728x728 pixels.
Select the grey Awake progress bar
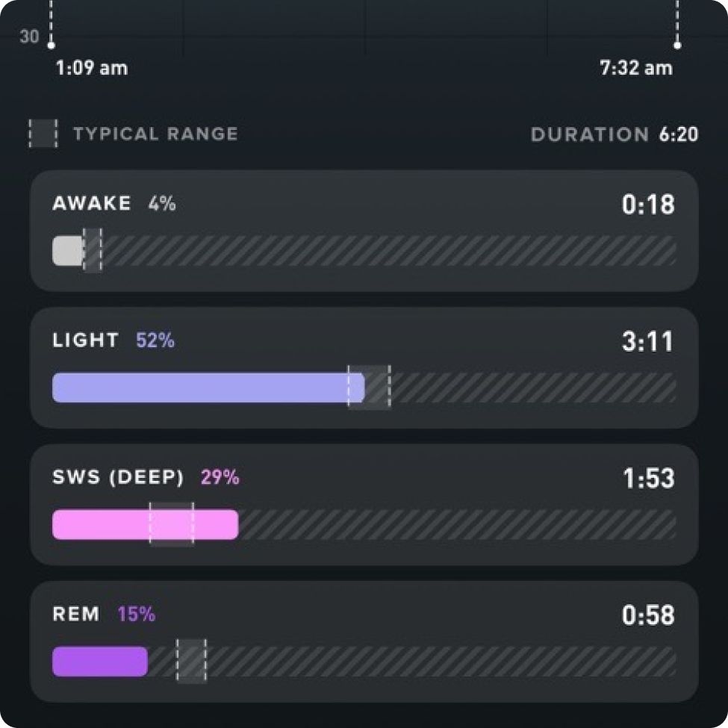68,251
